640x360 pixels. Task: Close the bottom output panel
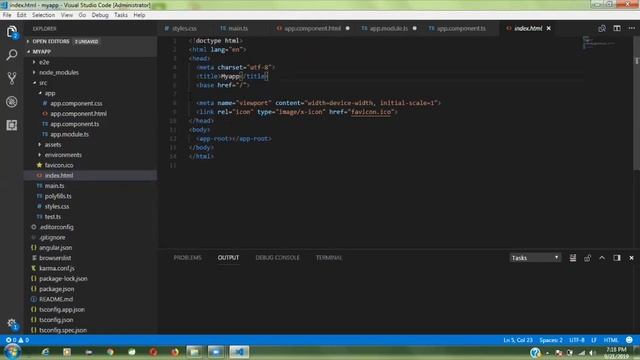pos(631,258)
